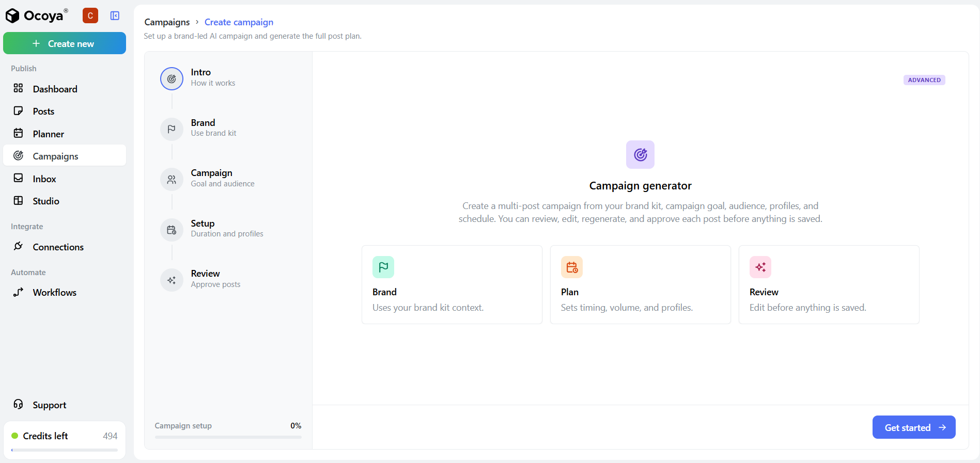Click the purple Campaign generator icon
This screenshot has height=463, width=980.
(640, 154)
